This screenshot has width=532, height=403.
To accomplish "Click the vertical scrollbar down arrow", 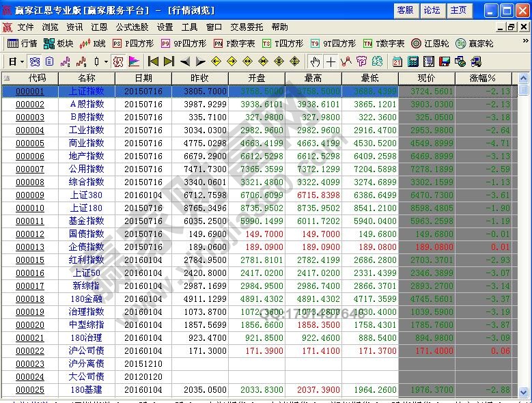I will tap(523, 392).
